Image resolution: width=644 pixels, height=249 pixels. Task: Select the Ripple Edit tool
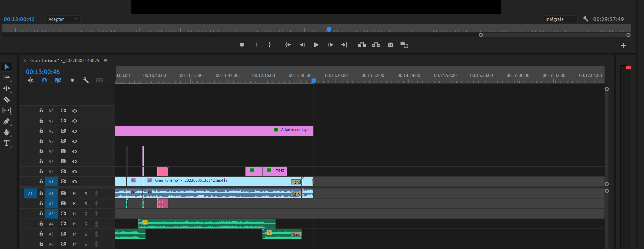tap(6, 88)
